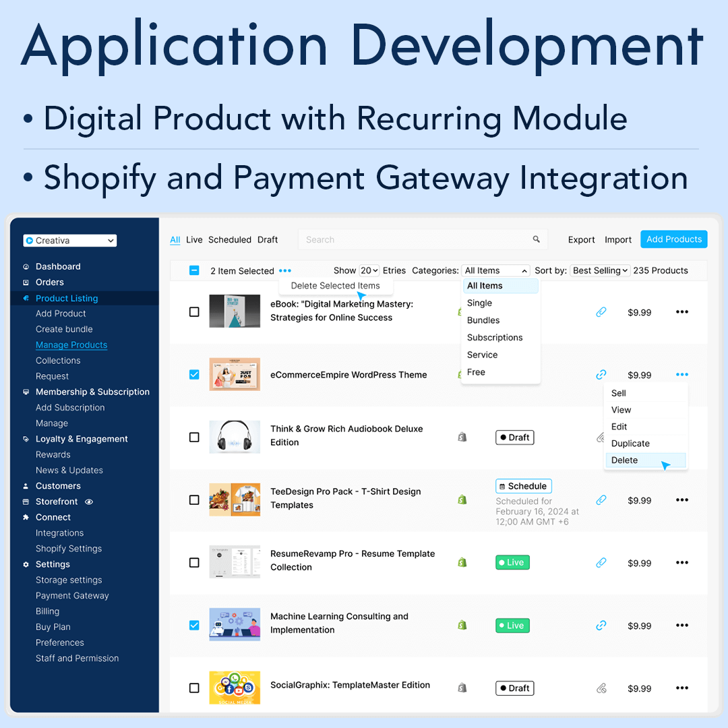The image size is (728, 728).
Task: Click the Import button
Action: tap(618, 239)
